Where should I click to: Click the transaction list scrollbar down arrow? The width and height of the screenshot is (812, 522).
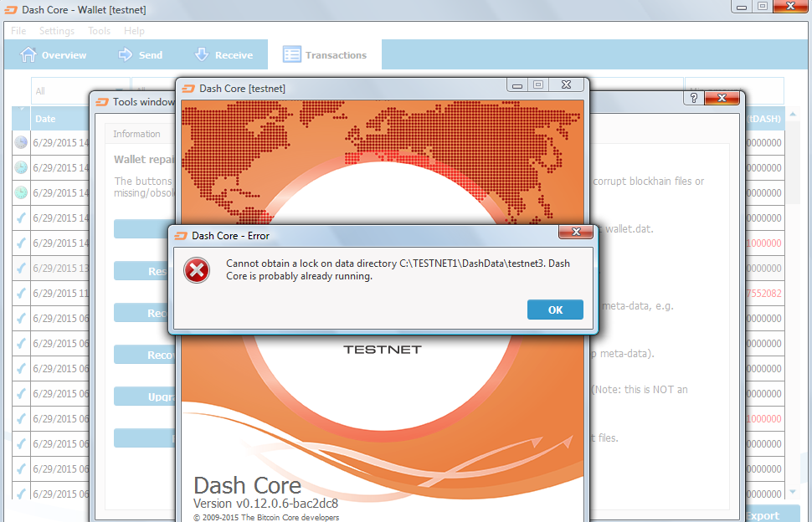tap(793, 492)
